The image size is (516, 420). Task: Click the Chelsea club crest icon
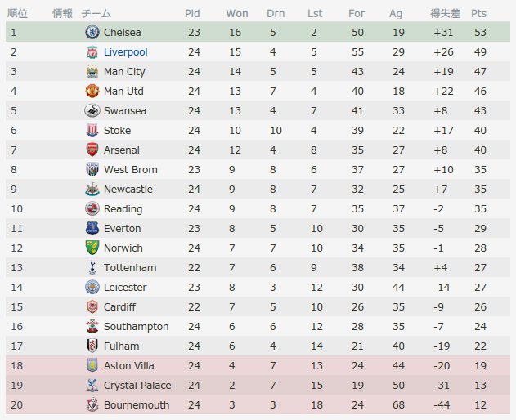click(92, 32)
